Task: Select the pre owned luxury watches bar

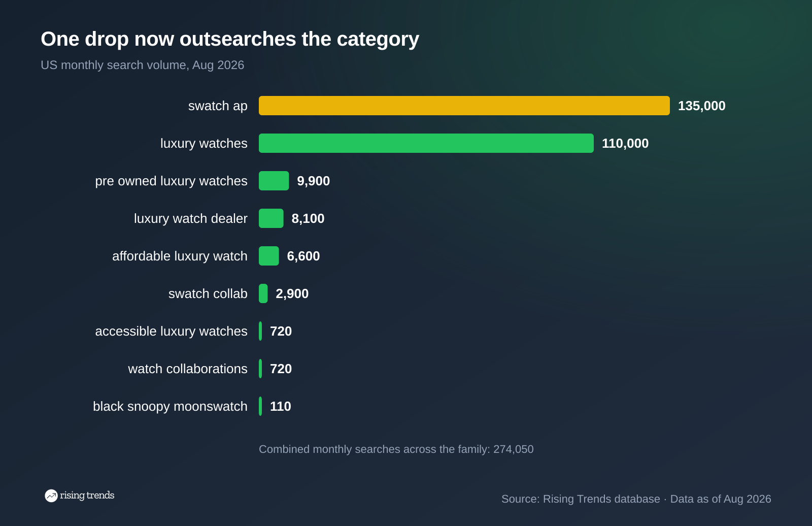Action: pyautogui.click(x=274, y=181)
